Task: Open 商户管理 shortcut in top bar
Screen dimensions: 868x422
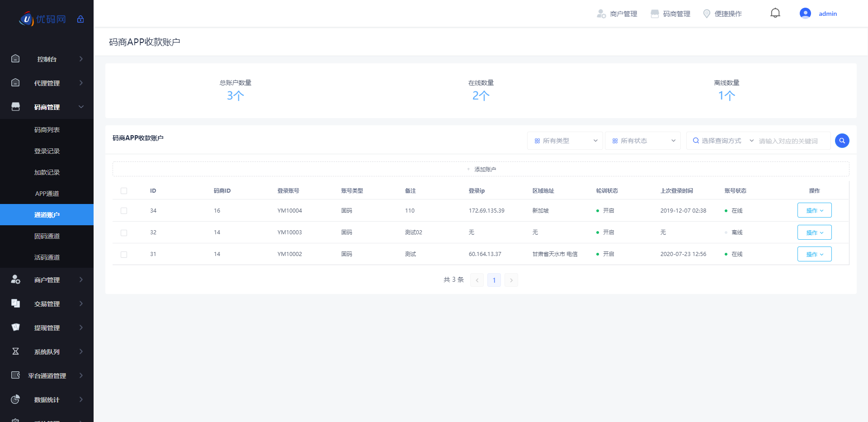Action: tap(617, 14)
